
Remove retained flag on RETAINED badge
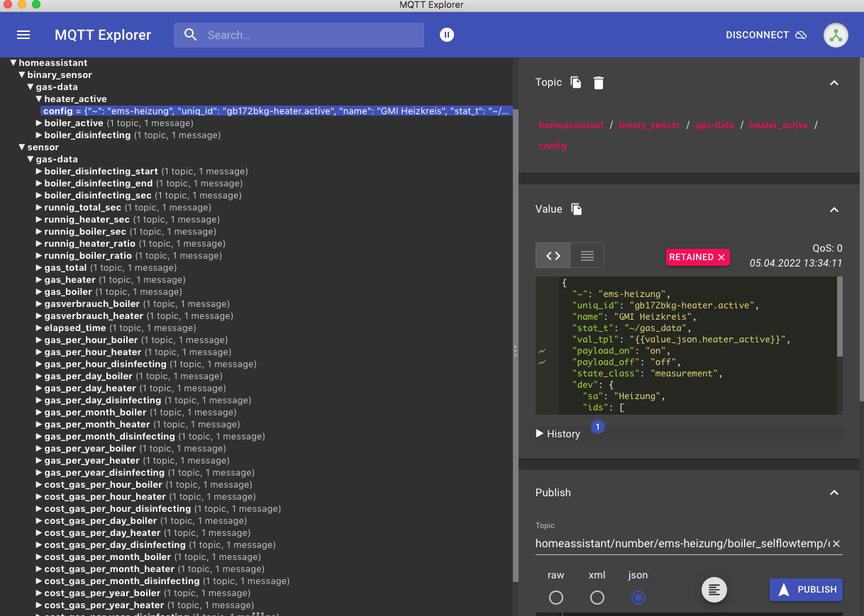pyautogui.click(x=721, y=257)
